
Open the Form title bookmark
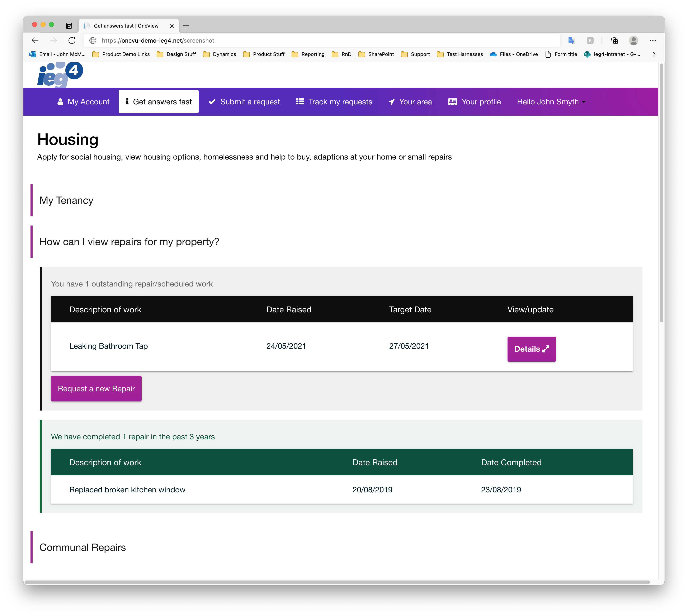pos(561,54)
